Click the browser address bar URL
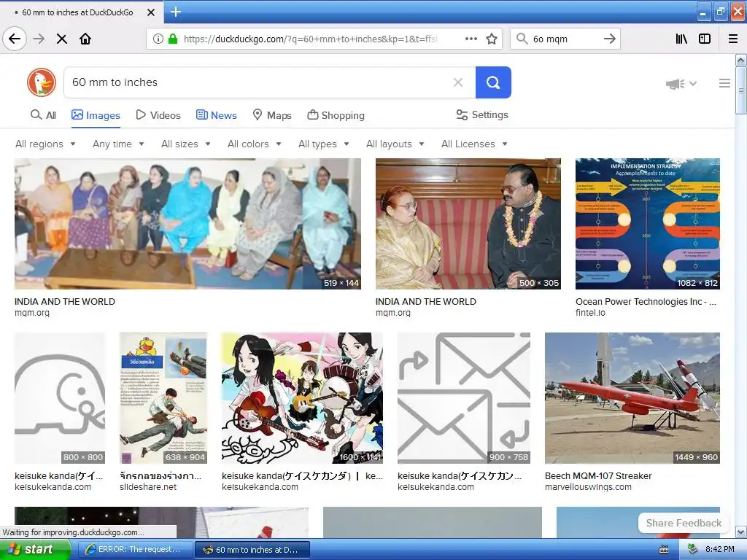Image resolution: width=747 pixels, height=560 pixels. tap(309, 39)
